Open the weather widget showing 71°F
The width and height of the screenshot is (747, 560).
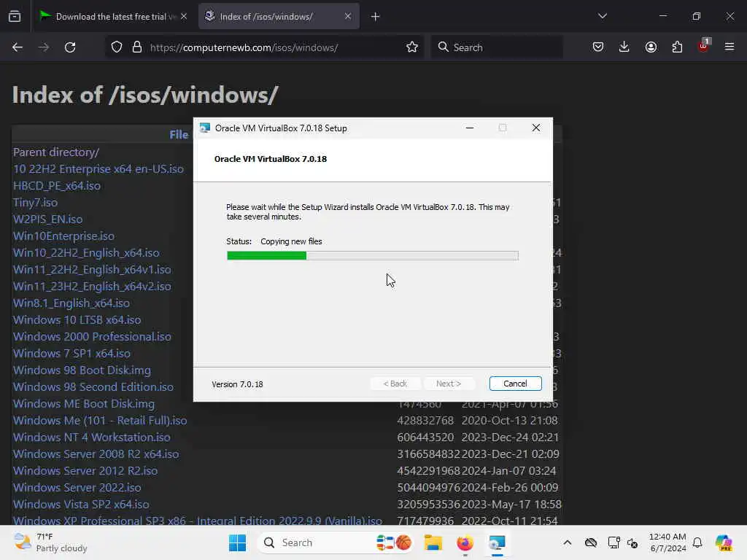point(50,542)
